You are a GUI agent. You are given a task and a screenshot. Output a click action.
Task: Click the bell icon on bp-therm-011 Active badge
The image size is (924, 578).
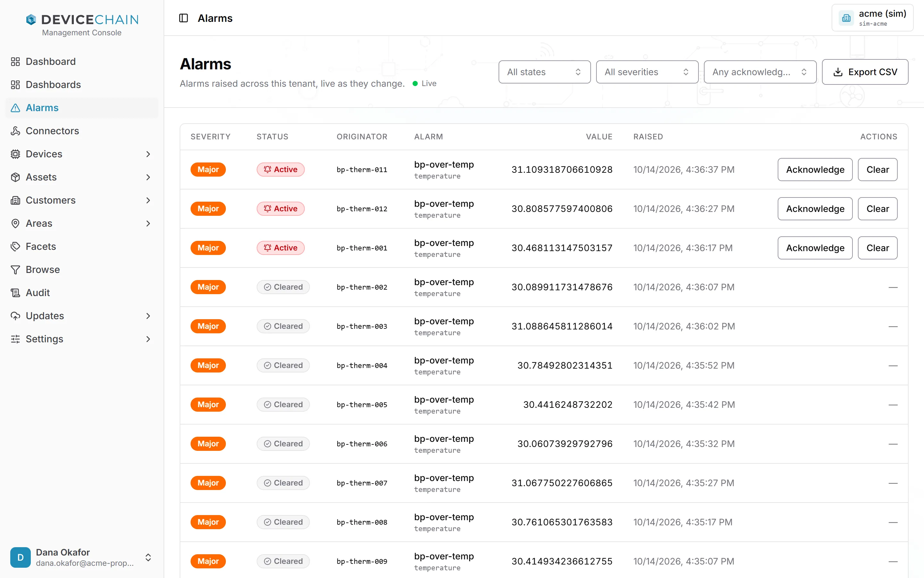point(268,169)
